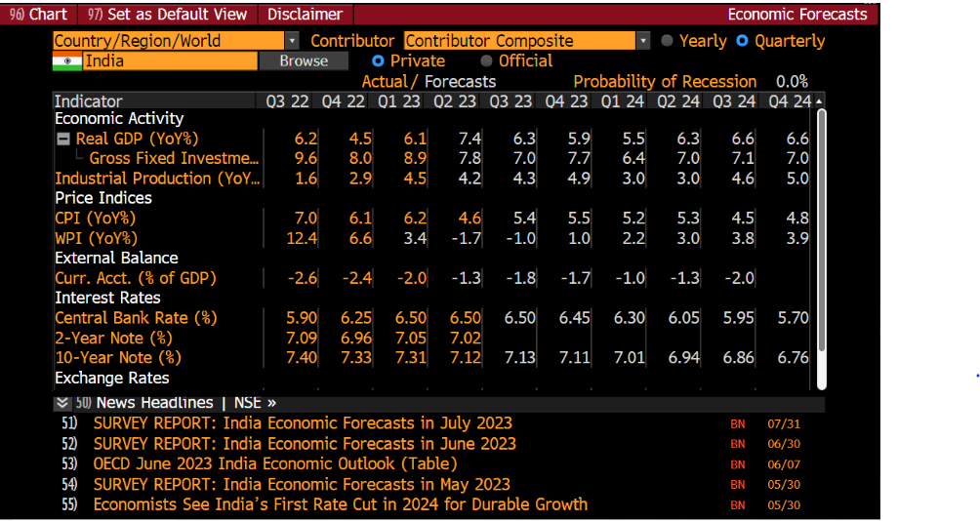Select the 10-Year Note (%) indicator

pos(118,358)
